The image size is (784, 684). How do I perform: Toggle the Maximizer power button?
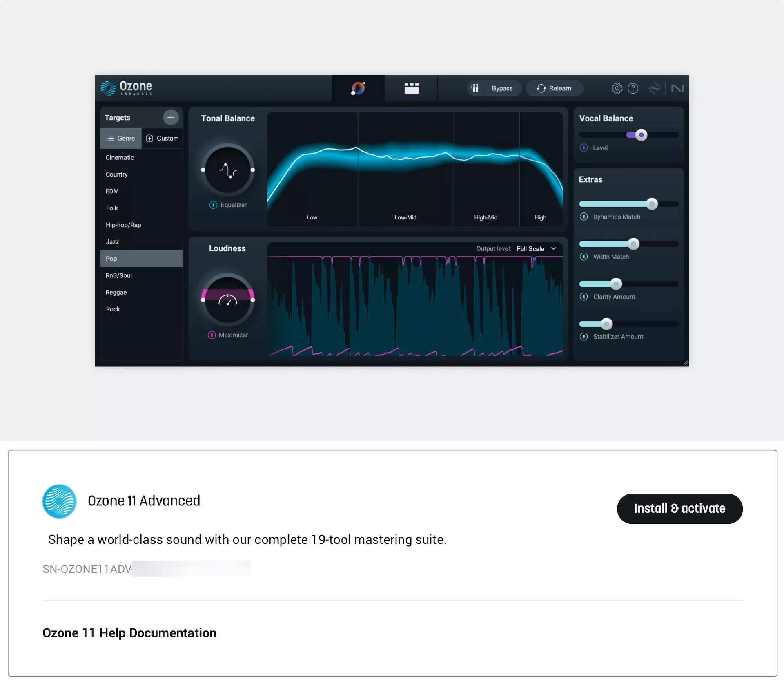(212, 335)
